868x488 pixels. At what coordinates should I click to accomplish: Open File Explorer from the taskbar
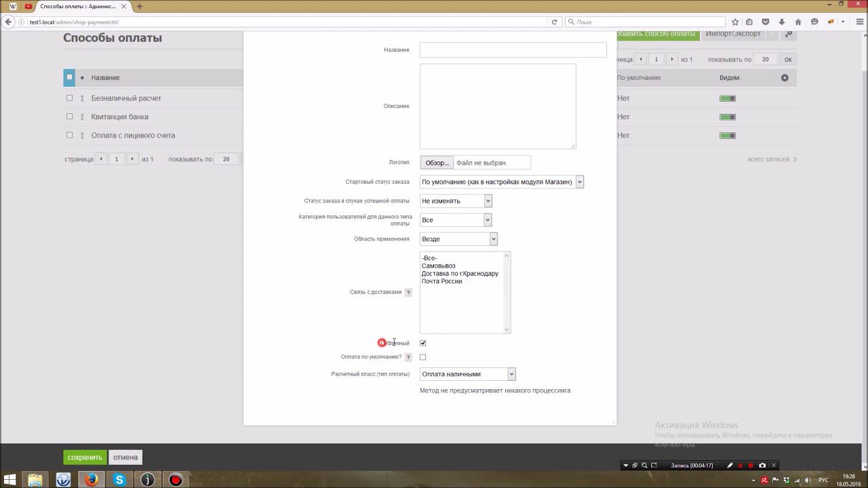[35, 480]
